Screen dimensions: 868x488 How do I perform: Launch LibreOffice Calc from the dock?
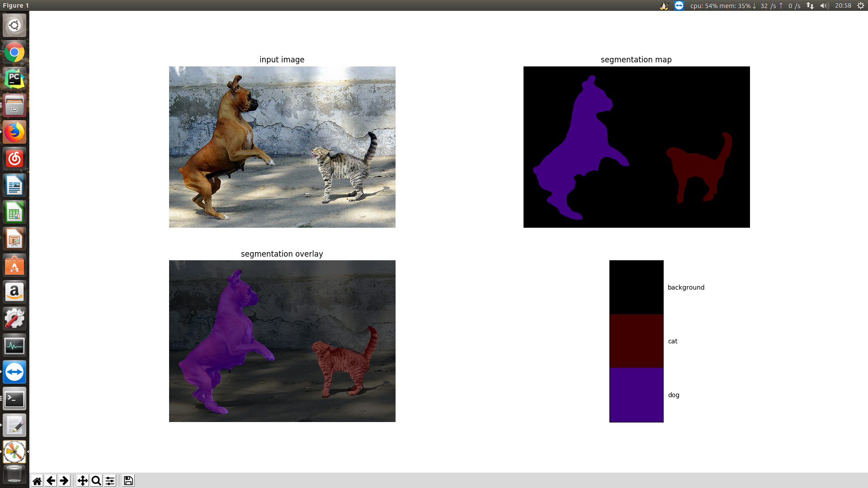(x=14, y=211)
